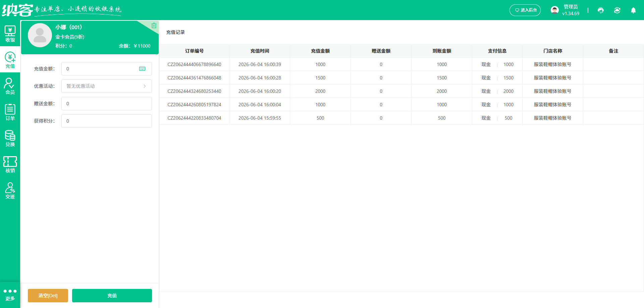Click the 充值时间 column header

[x=260, y=51]
